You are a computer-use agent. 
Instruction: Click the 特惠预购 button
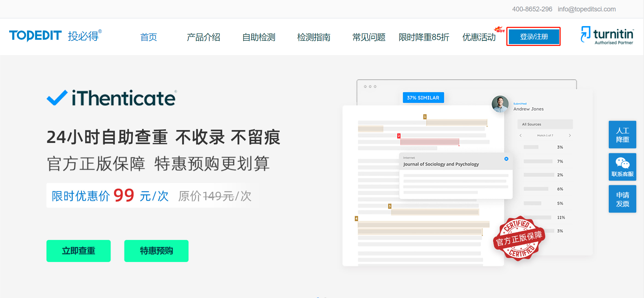pyautogui.click(x=156, y=251)
